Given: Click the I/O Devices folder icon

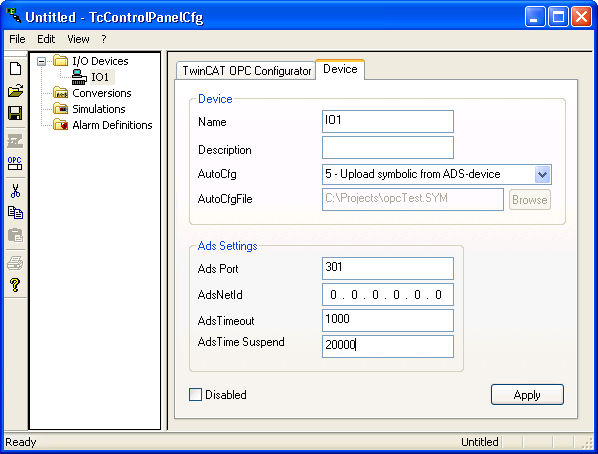Looking at the screenshot, I should [x=60, y=61].
